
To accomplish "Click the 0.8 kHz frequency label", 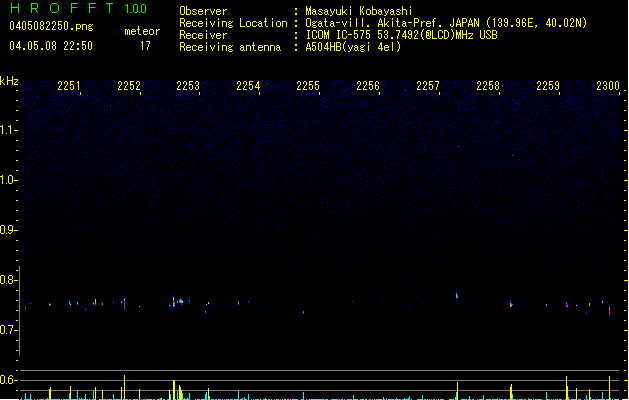I will click(x=8, y=280).
